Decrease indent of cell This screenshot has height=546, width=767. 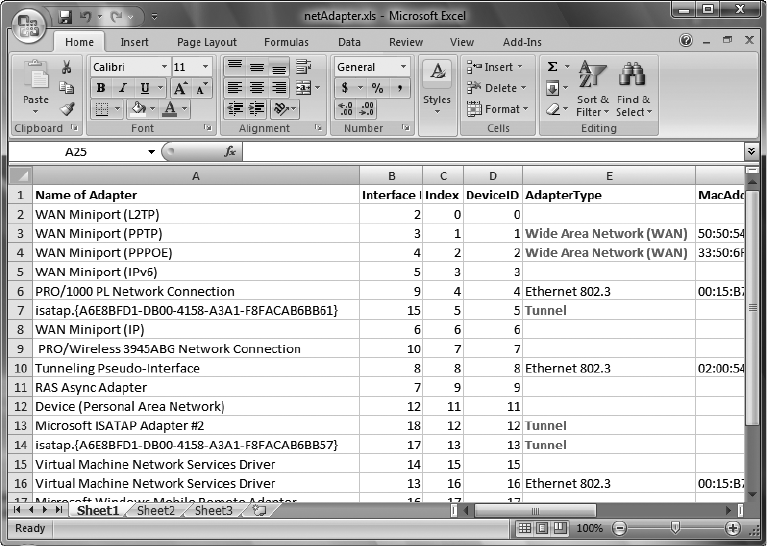235,109
